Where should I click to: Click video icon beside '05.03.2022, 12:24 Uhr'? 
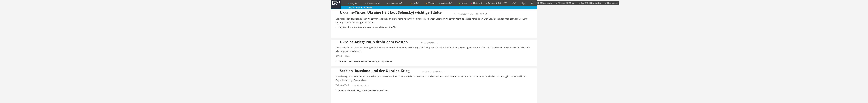pyautogui.click(x=443, y=72)
